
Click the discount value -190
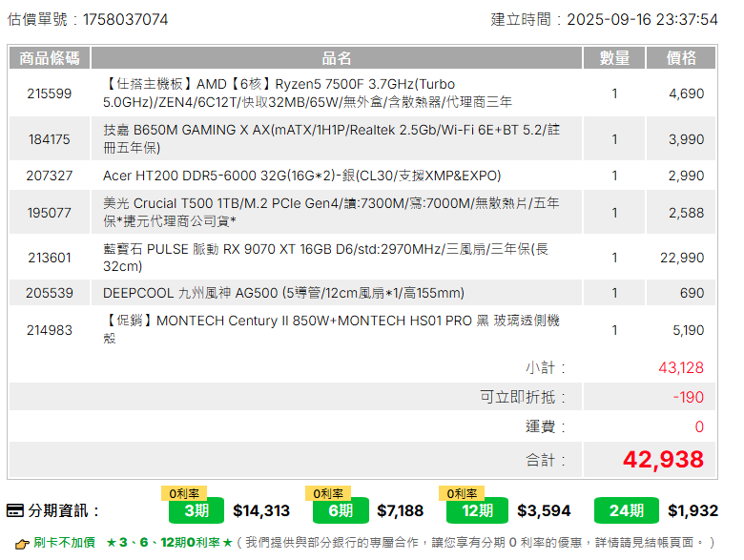click(688, 397)
